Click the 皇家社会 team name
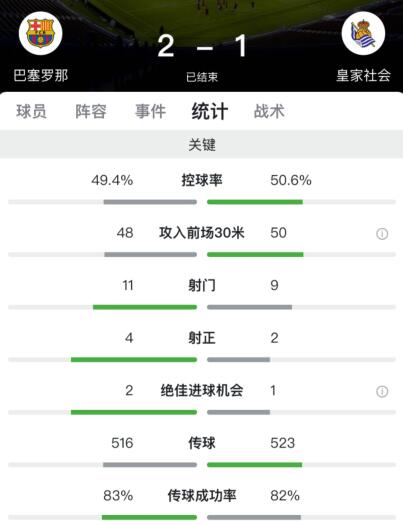Image resolution: width=403 pixels, height=524 pixels. [x=363, y=75]
